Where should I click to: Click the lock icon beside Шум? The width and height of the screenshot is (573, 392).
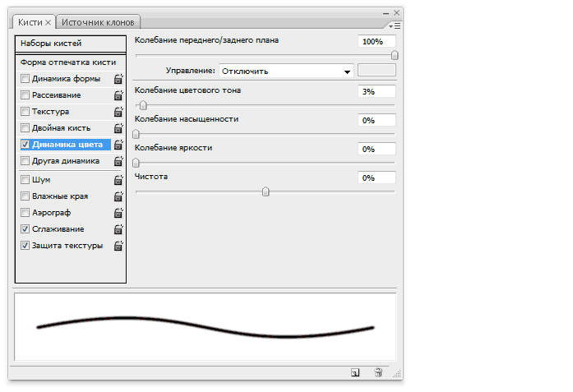click(x=118, y=180)
